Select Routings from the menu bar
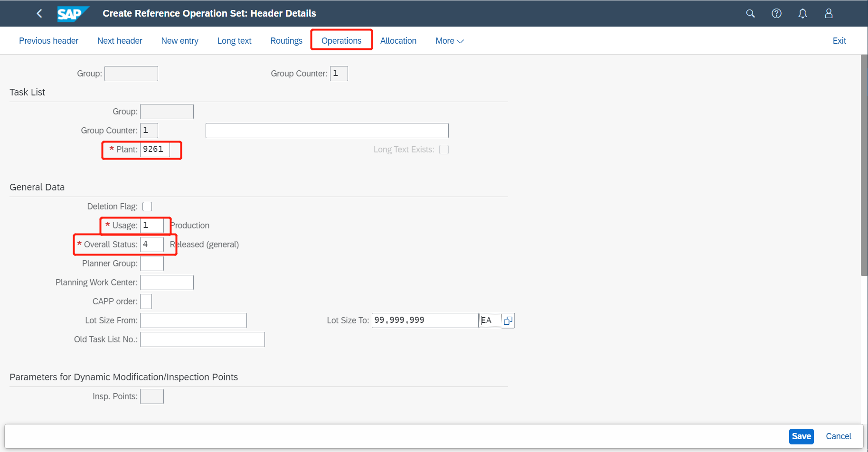 [x=286, y=40]
